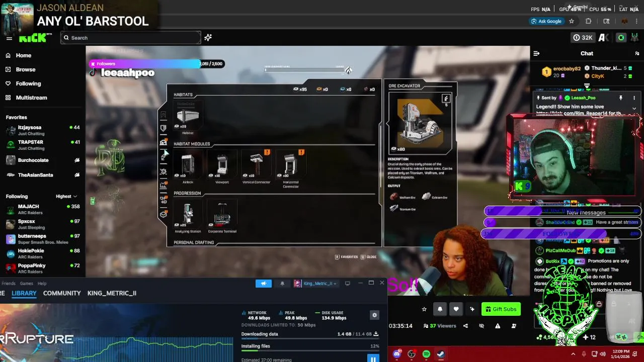The width and height of the screenshot is (644, 362).
Task: Toggle notification mute for TheAsianSanta
Action: click(77, 175)
